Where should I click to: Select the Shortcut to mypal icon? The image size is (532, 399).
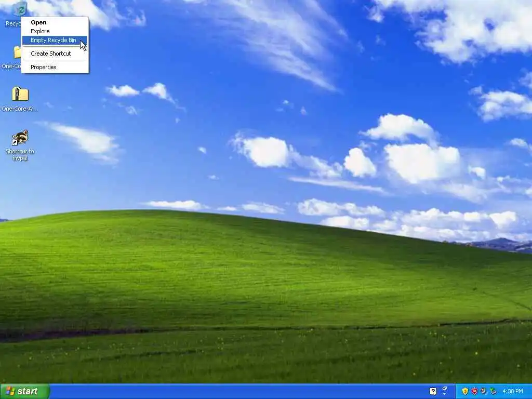coord(20,138)
